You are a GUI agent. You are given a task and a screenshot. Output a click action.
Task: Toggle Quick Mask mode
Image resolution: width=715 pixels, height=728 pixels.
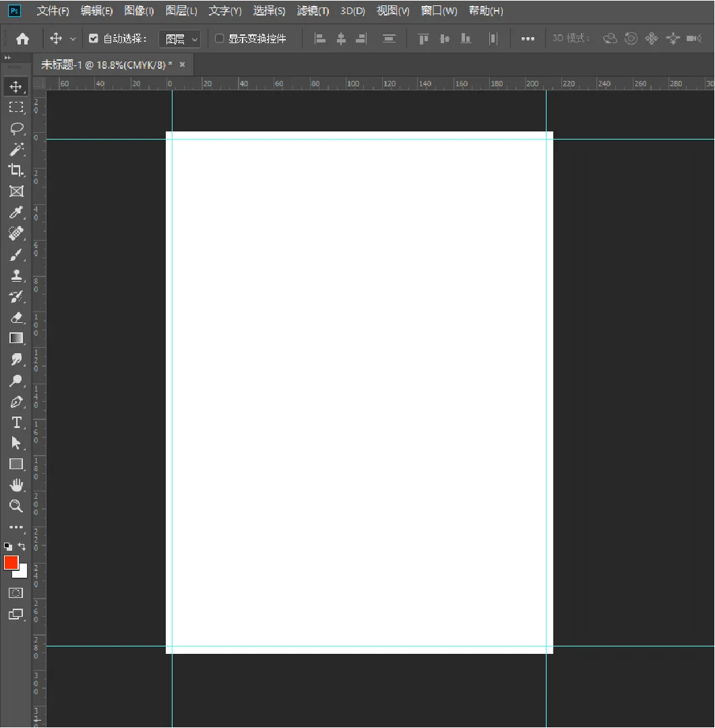(x=15, y=593)
